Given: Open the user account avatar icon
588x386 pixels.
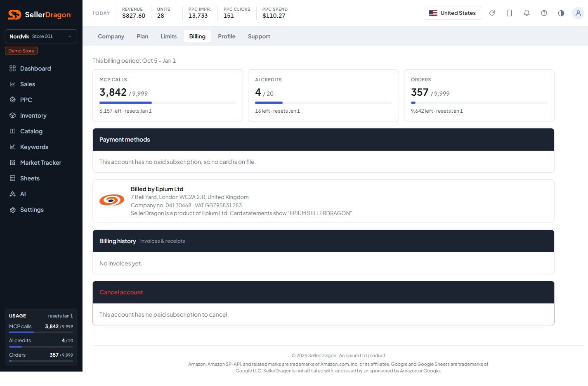Looking at the screenshot, I should pyautogui.click(x=578, y=13).
